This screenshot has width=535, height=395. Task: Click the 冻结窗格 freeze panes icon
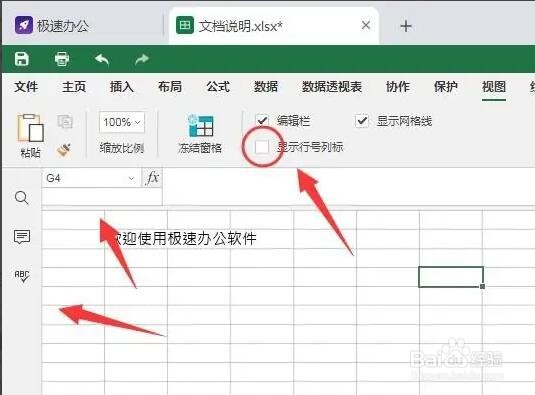point(201,126)
